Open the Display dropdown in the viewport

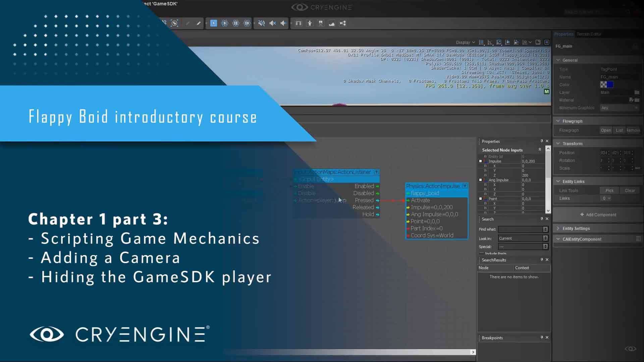coord(465,42)
